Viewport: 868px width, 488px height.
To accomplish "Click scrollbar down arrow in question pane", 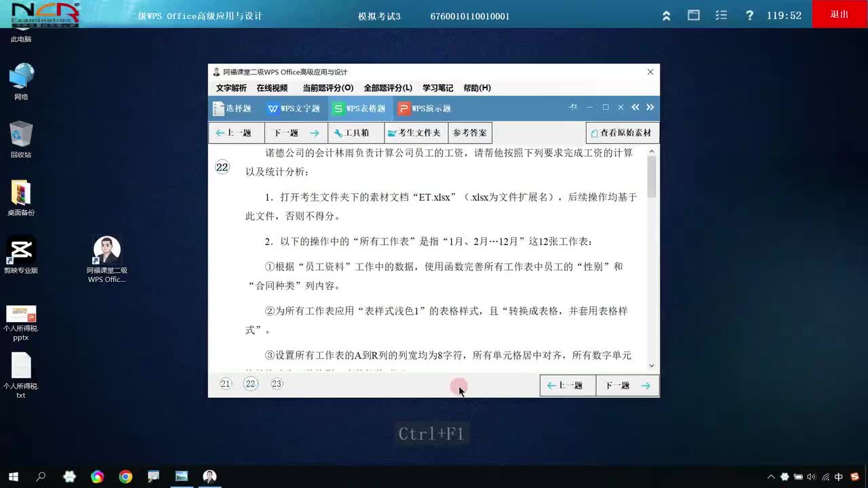I will 652,366.
